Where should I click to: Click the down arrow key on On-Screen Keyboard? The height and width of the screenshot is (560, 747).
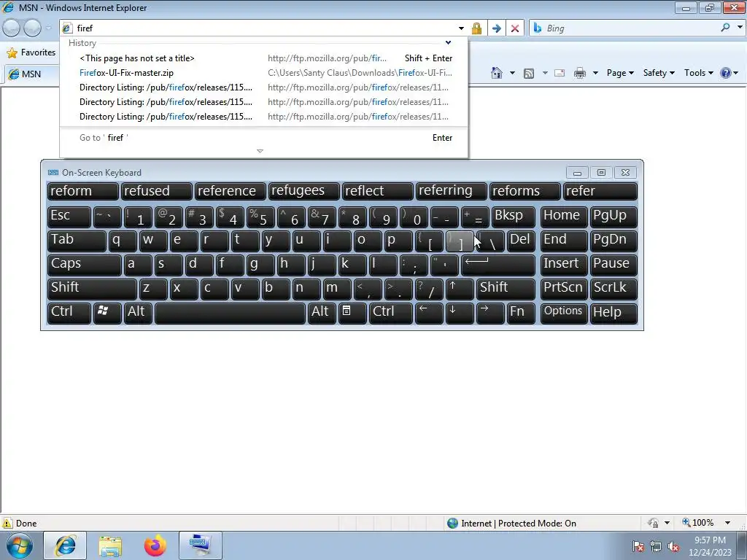coord(460,313)
